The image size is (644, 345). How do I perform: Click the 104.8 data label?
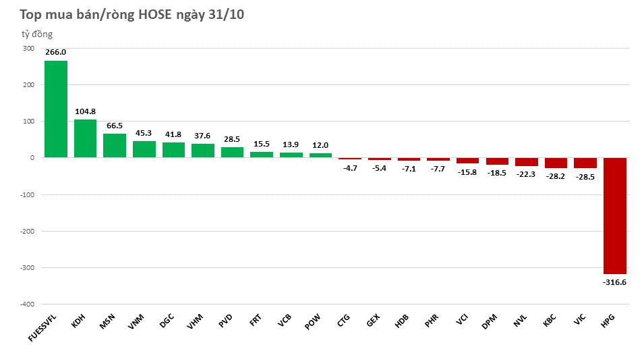[x=85, y=111]
